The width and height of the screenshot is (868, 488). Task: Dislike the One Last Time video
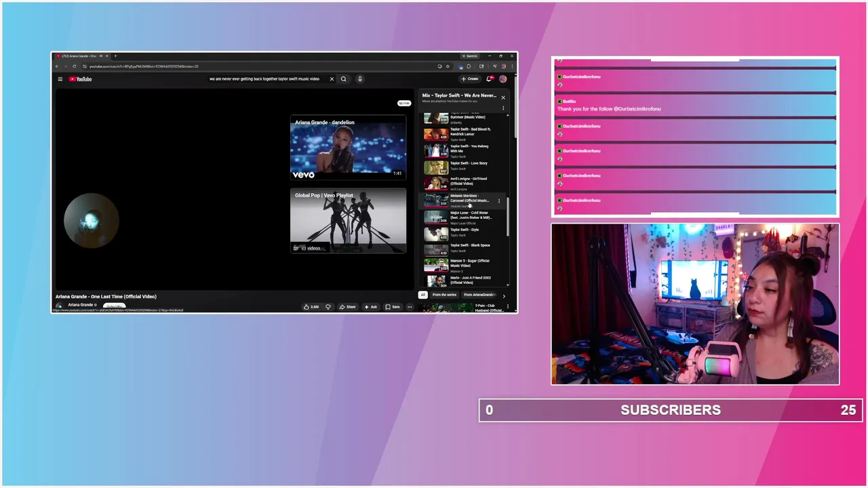(328, 307)
